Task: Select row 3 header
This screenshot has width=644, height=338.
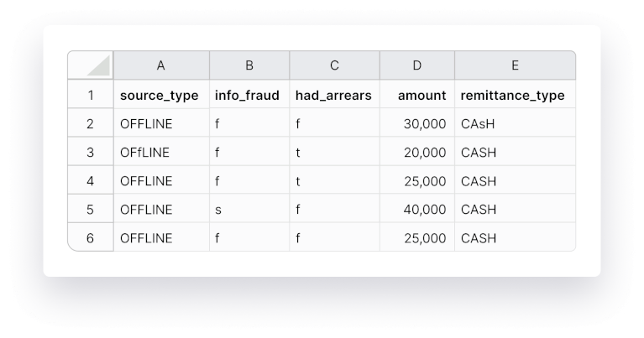Action: [x=91, y=151]
